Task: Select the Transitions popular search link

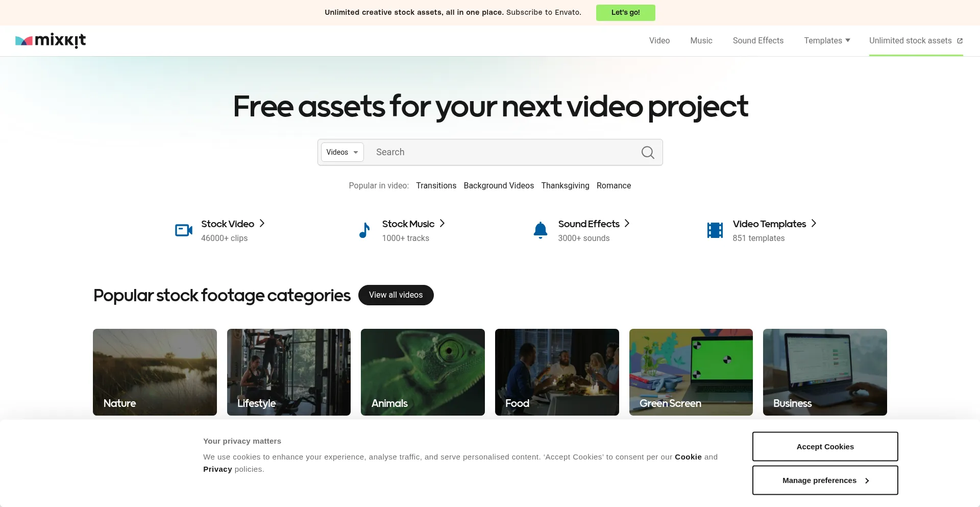Action: 436,185
